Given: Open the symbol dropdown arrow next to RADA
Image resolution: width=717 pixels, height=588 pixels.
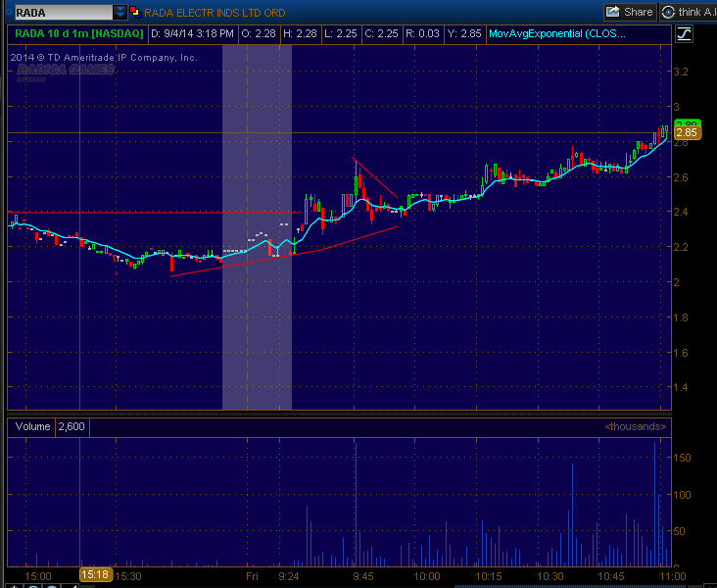Looking at the screenshot, I should tap(120, 13).
